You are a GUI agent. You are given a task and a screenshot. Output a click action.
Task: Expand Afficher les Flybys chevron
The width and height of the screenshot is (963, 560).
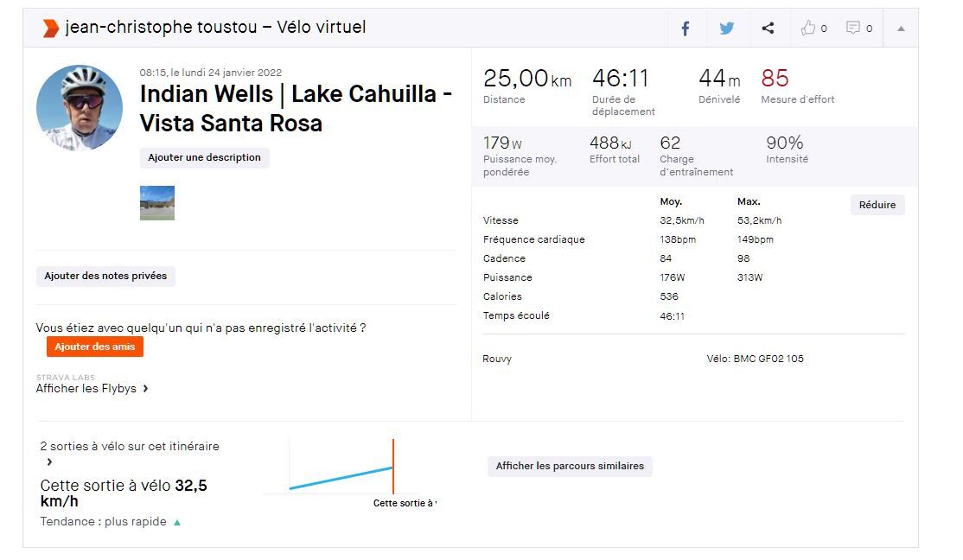click(145, 389)
